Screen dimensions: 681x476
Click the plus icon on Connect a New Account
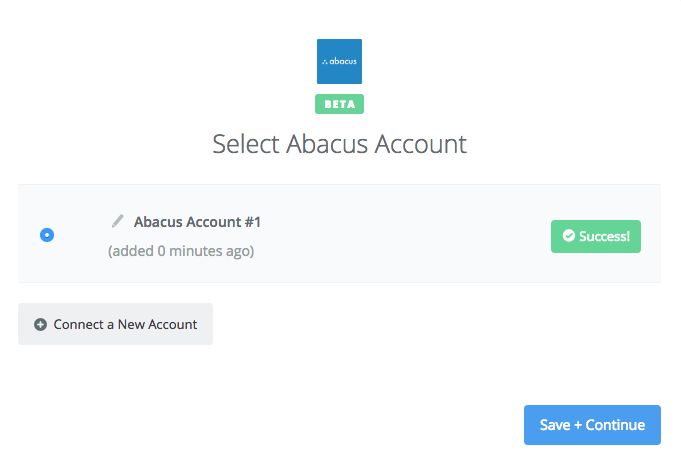click(40, 324)
